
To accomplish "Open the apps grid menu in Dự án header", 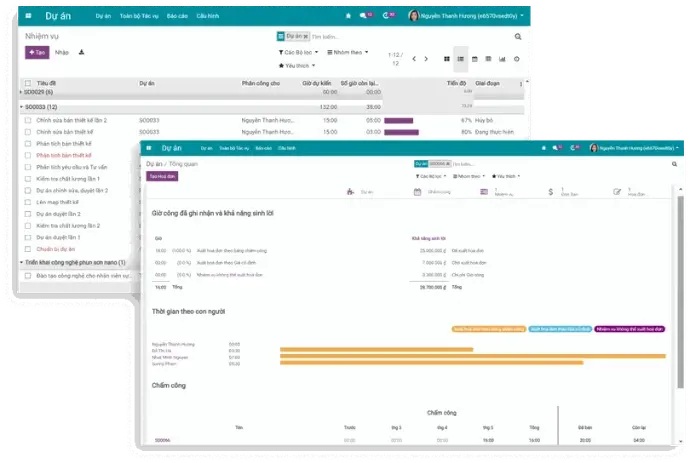I will point(28,17).
